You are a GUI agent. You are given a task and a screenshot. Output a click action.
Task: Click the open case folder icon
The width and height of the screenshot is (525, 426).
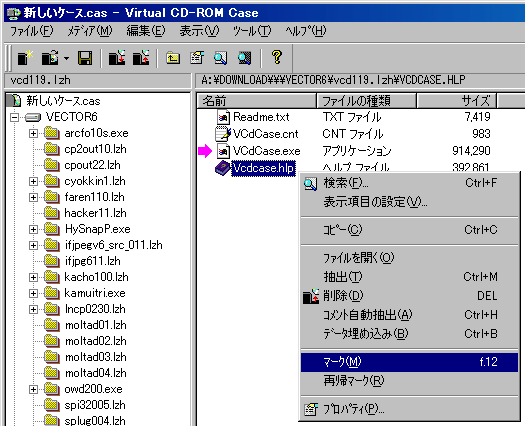(x=50, y=58)
